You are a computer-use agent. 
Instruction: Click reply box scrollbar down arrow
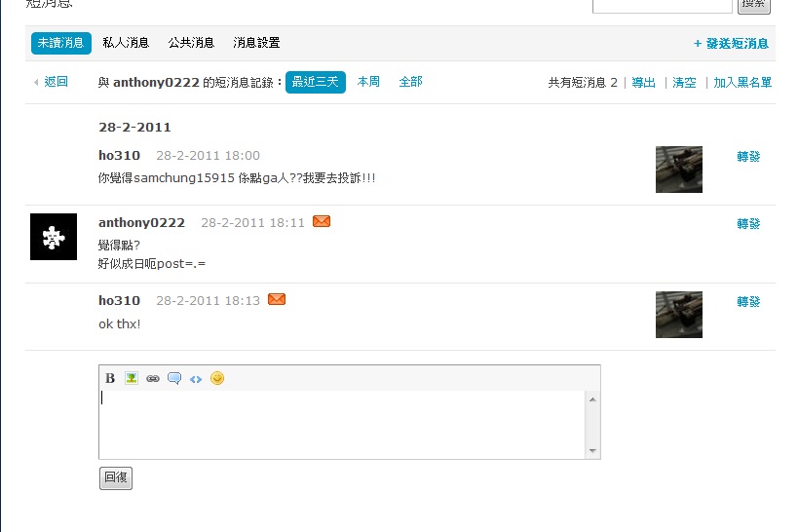pos(592,450)
